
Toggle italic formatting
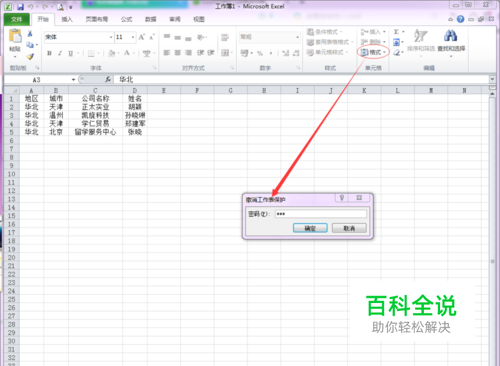60,53
